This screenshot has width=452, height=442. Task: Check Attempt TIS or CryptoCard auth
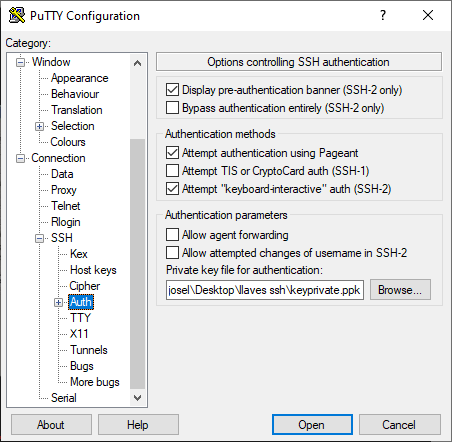(172, 171)
